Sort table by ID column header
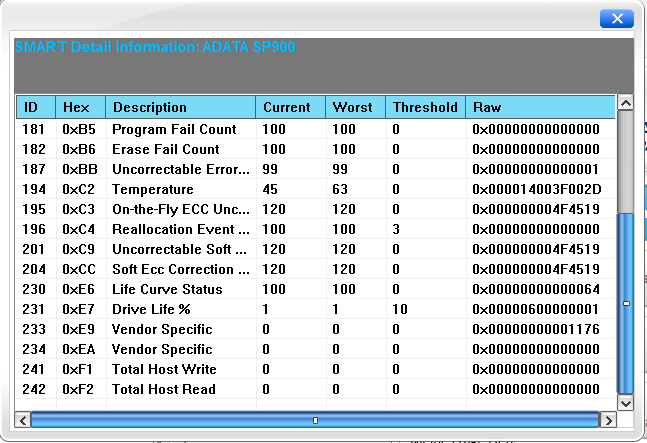Viewport: 647px width, 443px height. [x=36, y=107]
